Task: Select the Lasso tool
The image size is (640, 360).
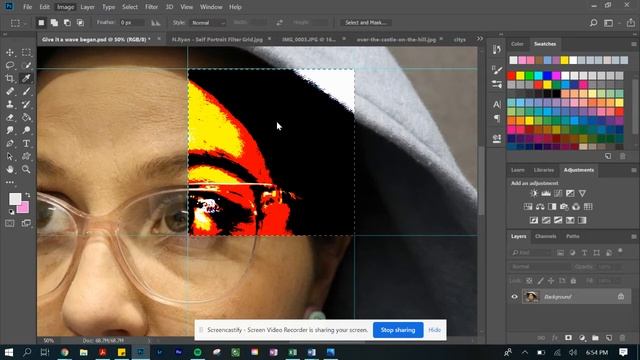Action: click(10, 65)
